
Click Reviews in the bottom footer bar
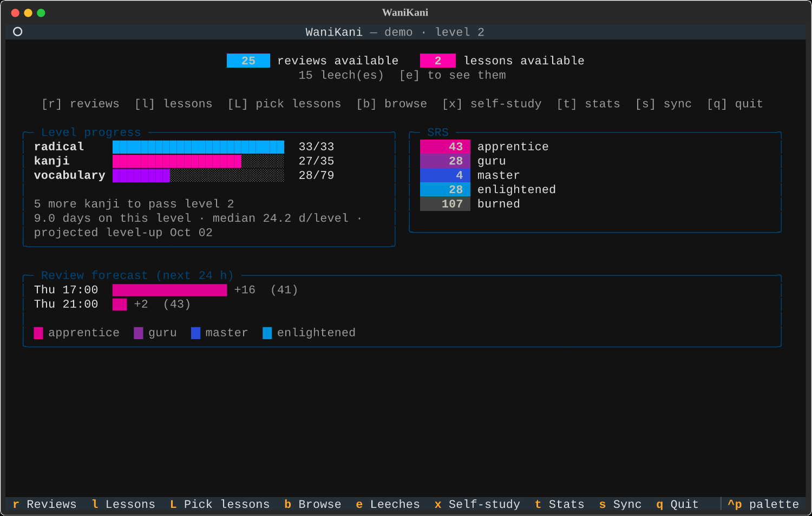click(x=45, y=504)
